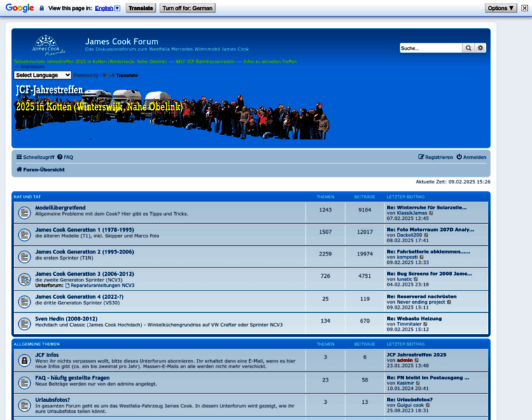Close the Google Translate bar
The height and width of the screenshot is (420, 532).
[x=525, y=8]
